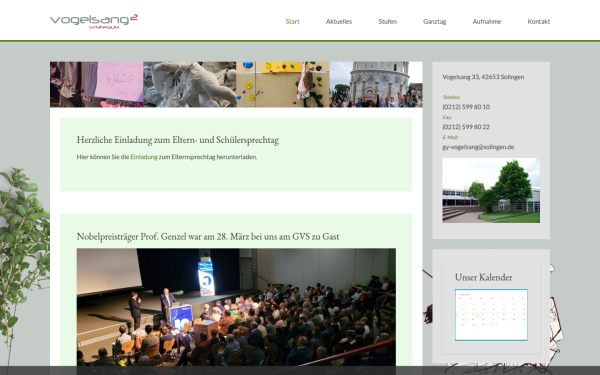Follow the green Einladung download link

(x=144, y=157)
